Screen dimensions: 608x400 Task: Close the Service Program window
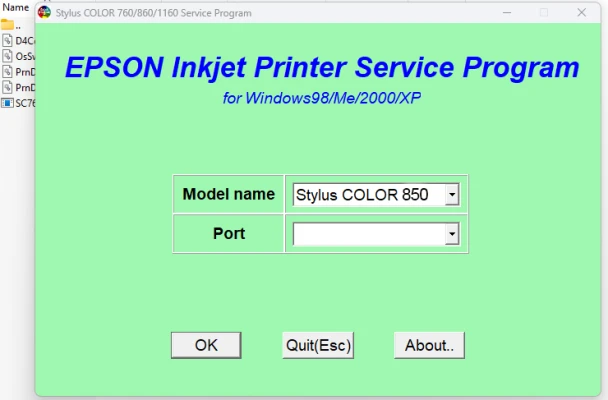(x=582, y=12)
